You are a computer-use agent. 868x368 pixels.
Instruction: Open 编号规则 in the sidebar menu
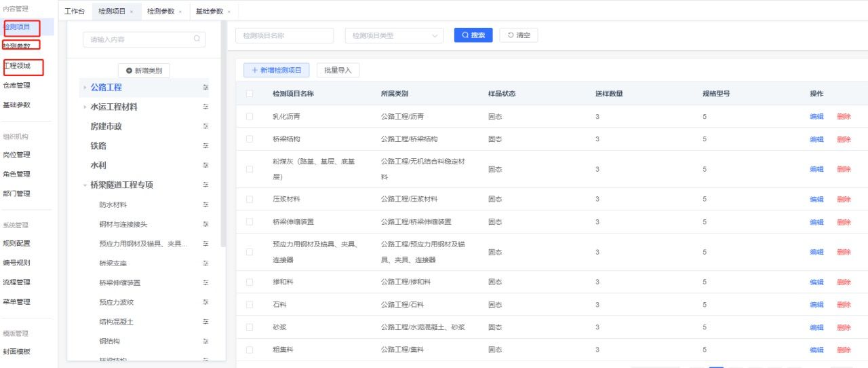[x=16, y=263]
